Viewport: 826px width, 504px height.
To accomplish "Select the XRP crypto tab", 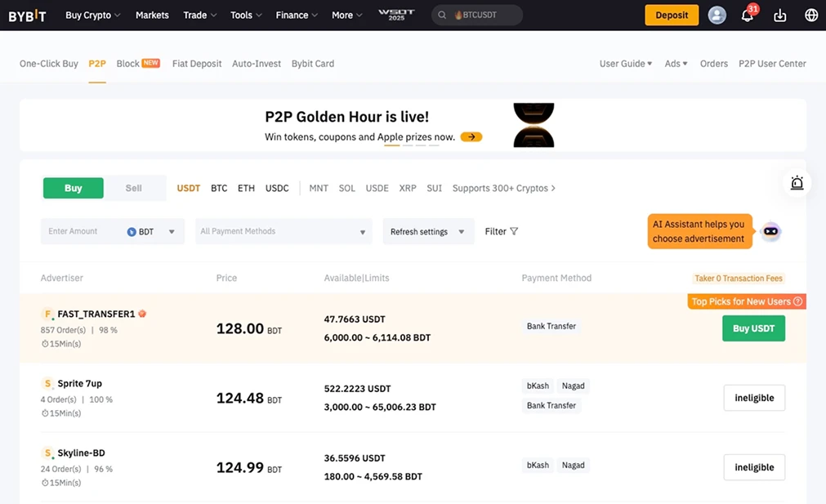I will coord(408,188).
